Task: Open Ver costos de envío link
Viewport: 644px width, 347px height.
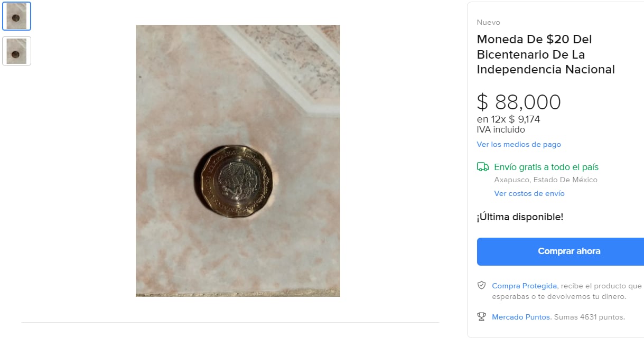Action: tap(529, 193)
